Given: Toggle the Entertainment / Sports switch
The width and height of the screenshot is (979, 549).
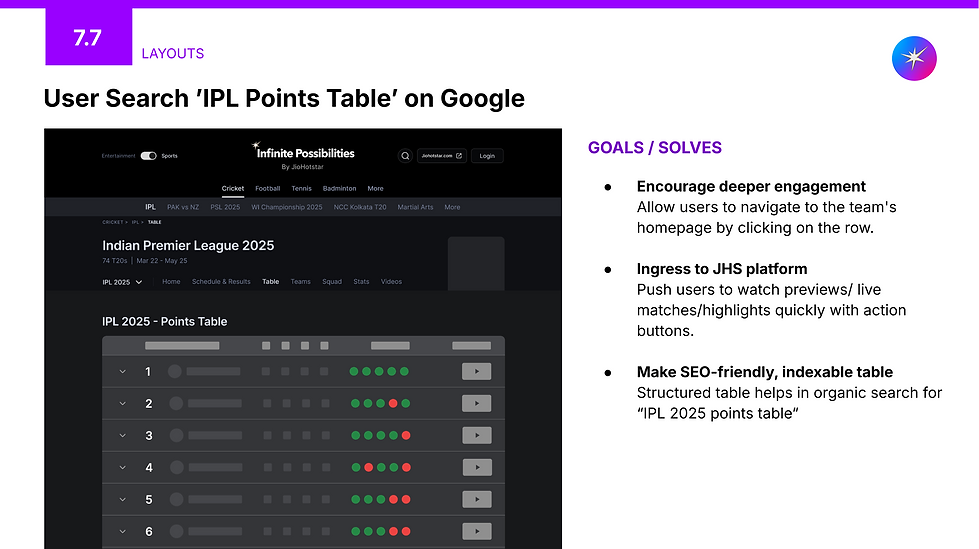Looking at the screenshot, I should click(149, 156).
